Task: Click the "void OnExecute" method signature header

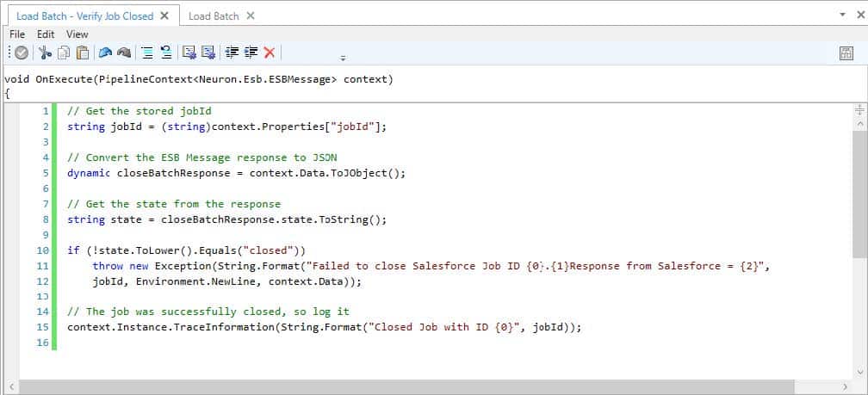Action: [x=198, y=79]
